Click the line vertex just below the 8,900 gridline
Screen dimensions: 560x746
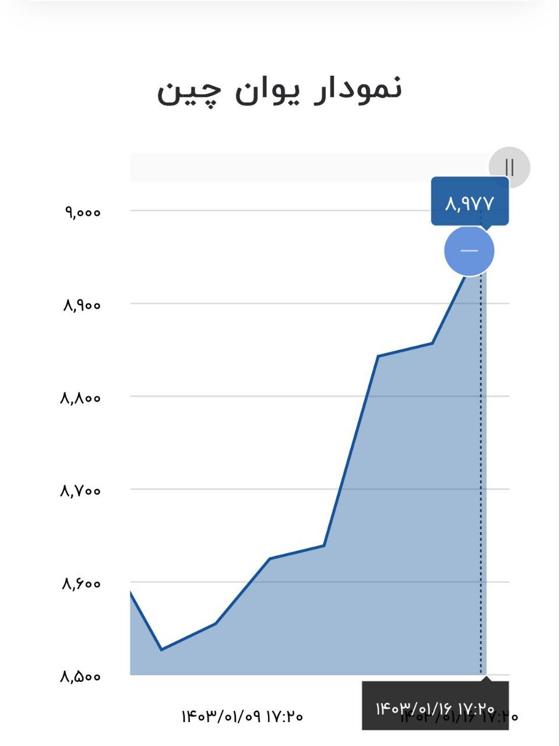tap(432, 343)
